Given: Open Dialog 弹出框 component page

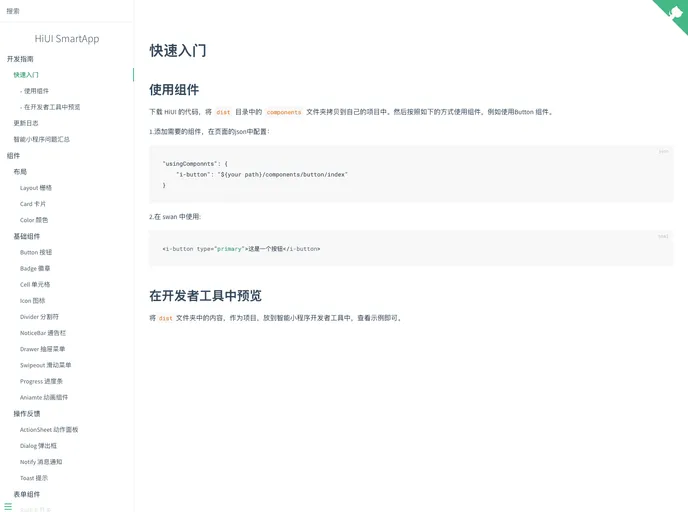Looking at the screenshot, I should pyautogui.click(x=38, y=446).
